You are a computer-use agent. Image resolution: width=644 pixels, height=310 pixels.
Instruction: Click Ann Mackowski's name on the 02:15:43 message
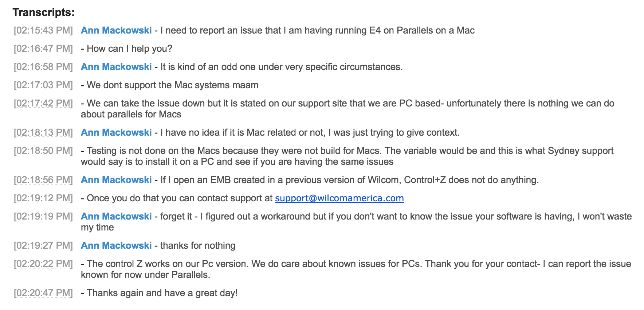click(x=116, y=30)
